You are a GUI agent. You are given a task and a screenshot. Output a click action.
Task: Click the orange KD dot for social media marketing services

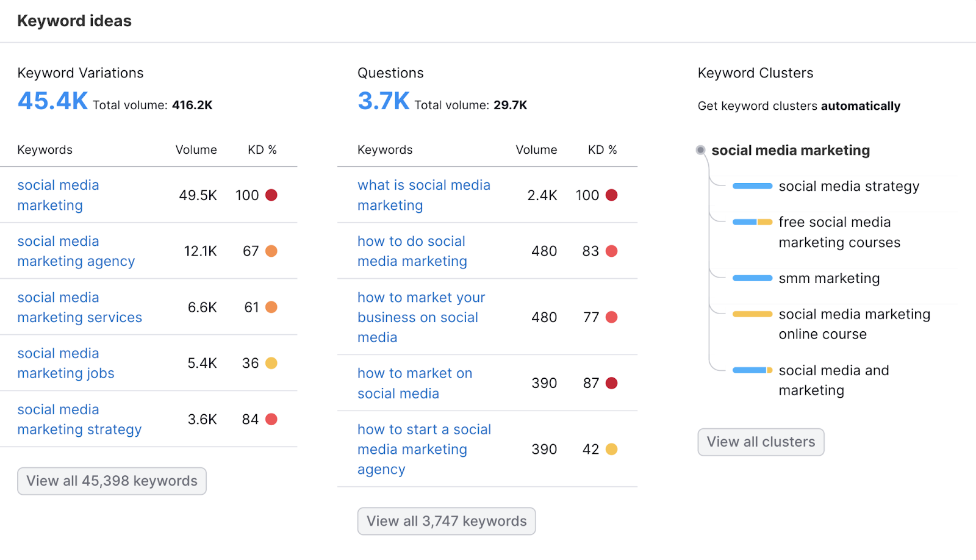(x=273, y=307)
